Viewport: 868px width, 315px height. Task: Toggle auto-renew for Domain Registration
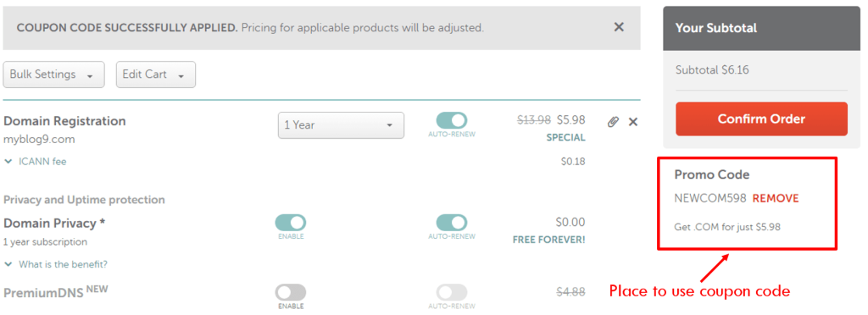[451, 120]
